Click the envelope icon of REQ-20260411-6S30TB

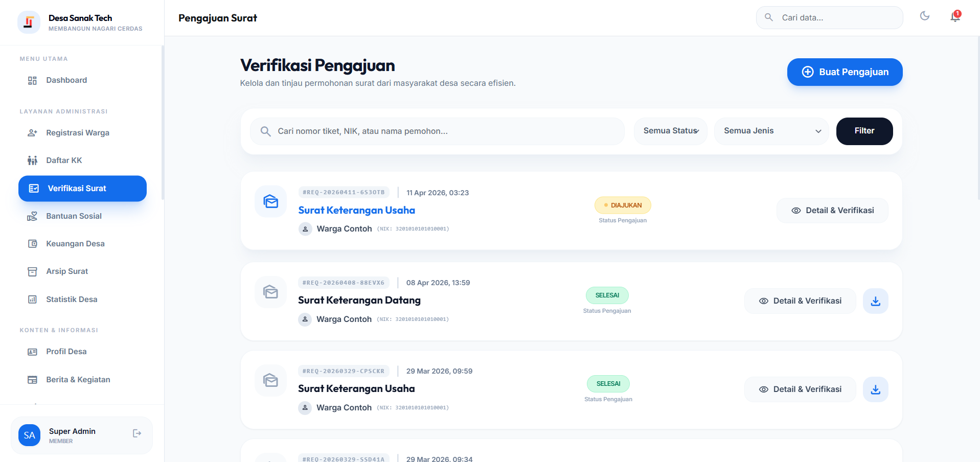coord(270,201)
